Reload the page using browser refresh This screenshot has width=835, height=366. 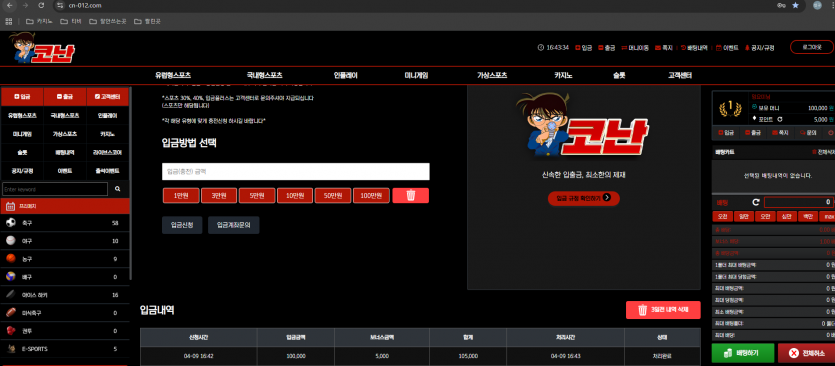41,5
